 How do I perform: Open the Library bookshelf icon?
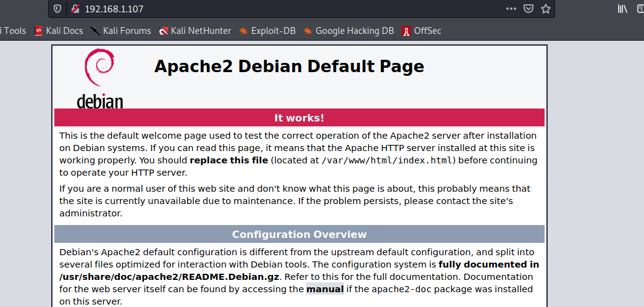click(622, 9)
